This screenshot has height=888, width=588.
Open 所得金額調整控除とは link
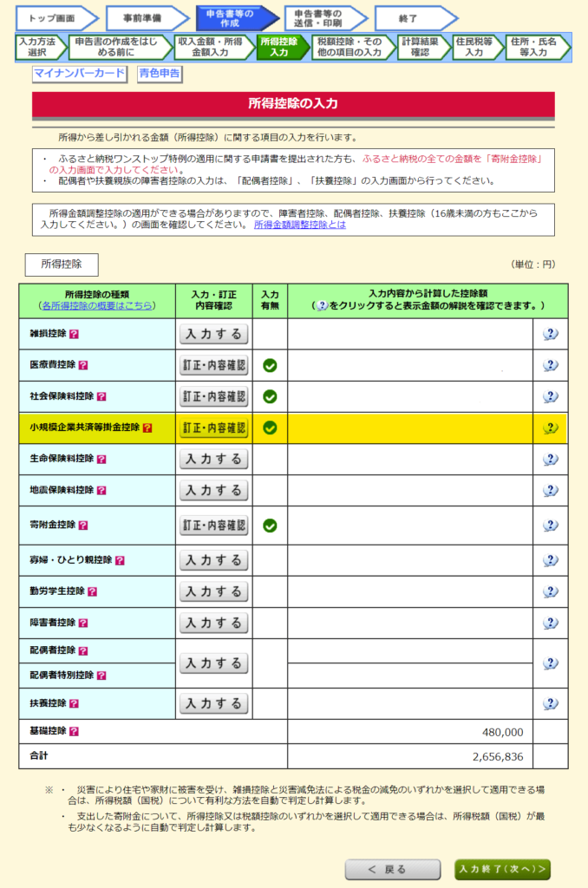pos(299,225)
